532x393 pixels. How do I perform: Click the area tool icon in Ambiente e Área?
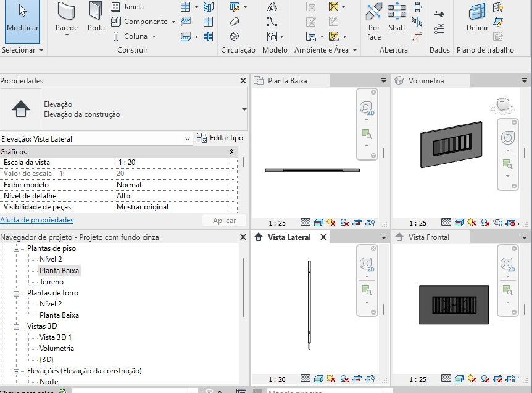(x=334, y=7)
